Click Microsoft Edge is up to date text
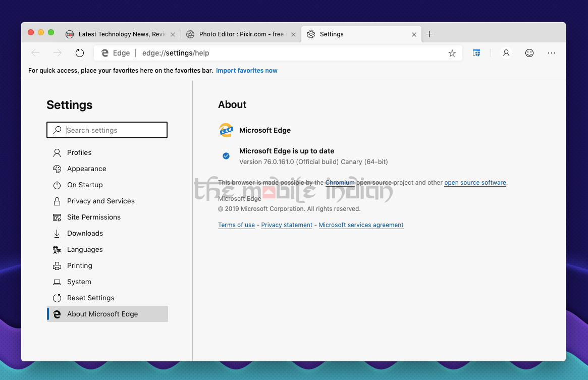Viewport: 588px width, 380px height. [287, 151]
